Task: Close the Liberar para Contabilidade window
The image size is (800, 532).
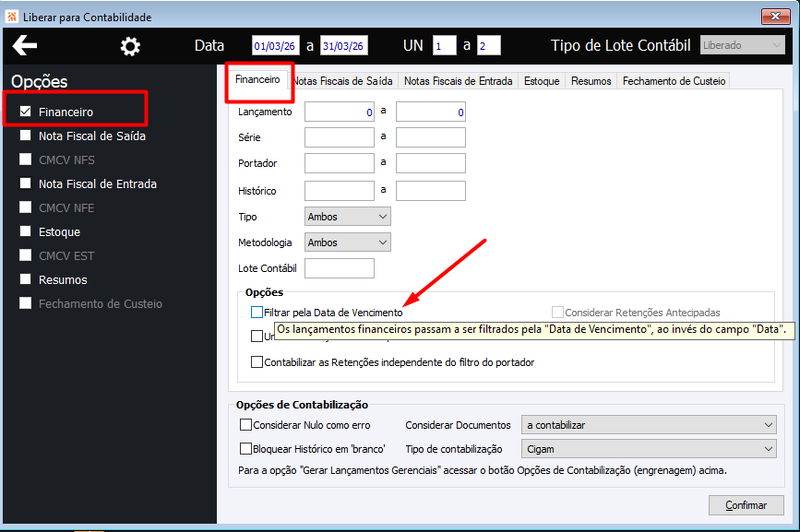Action: point(775,16)
